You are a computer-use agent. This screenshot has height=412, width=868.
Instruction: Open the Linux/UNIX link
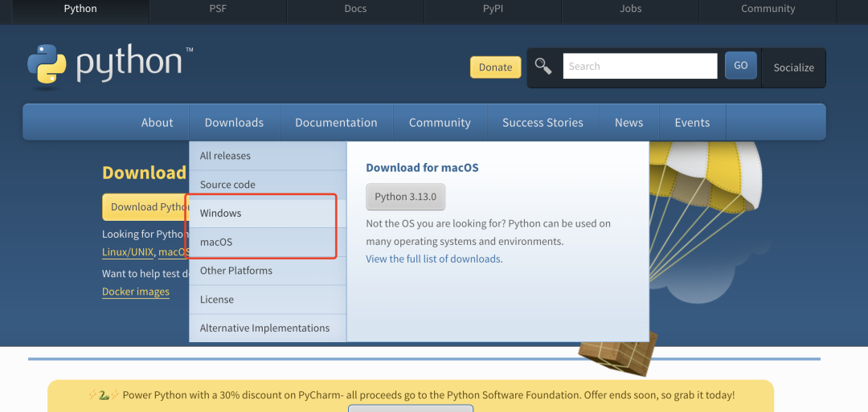[x=129, y=252]
